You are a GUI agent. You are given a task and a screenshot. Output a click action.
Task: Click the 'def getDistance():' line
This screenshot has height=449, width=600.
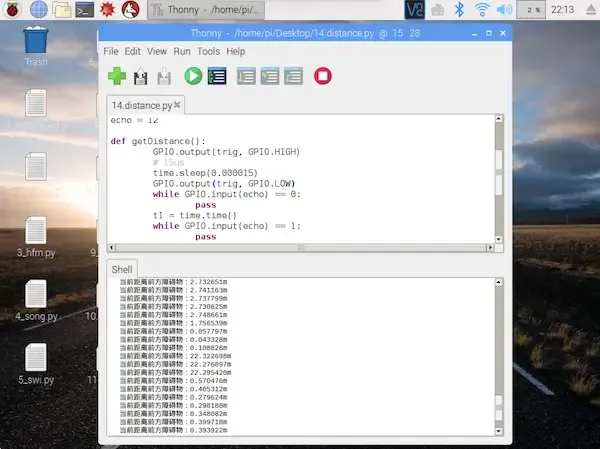pos(158,141)
